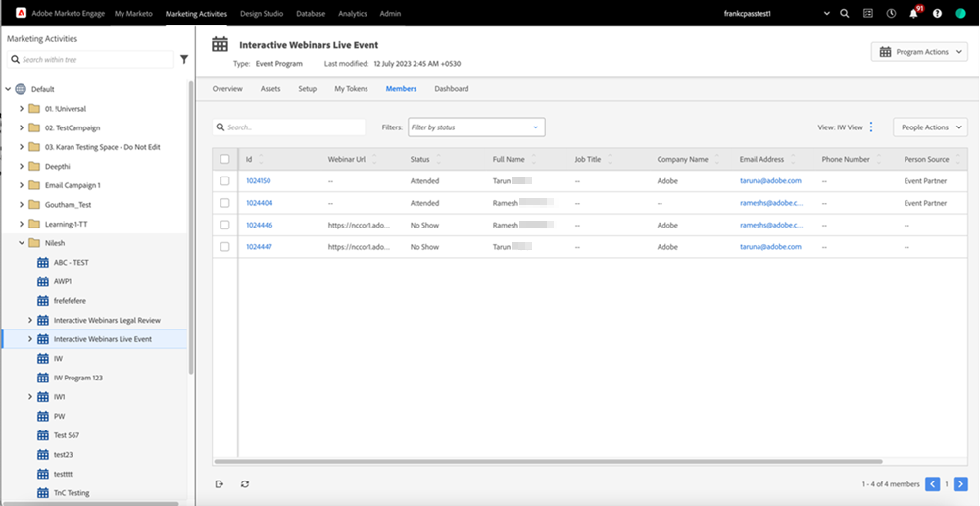Open the Analytics menu
Viewport: 980px width, 506px height.
point(353,13)
